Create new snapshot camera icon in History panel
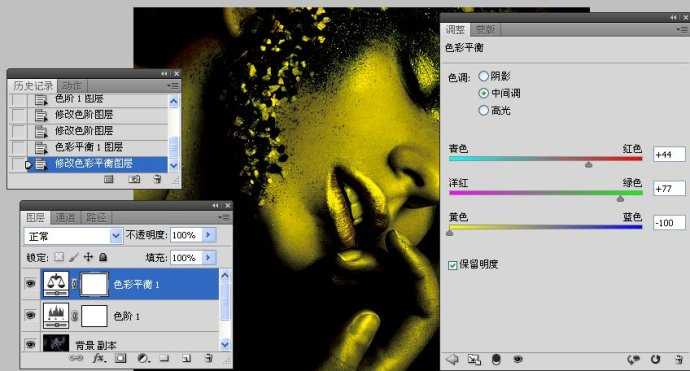The width and height of the screenshot is (690, 371). pos(134,179)
